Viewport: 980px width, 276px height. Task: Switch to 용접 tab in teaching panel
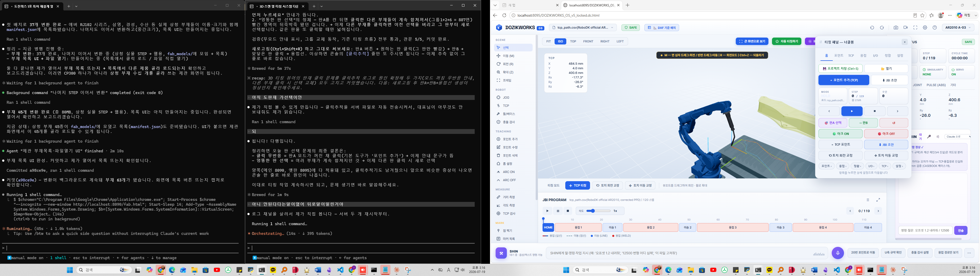point(863,56)
